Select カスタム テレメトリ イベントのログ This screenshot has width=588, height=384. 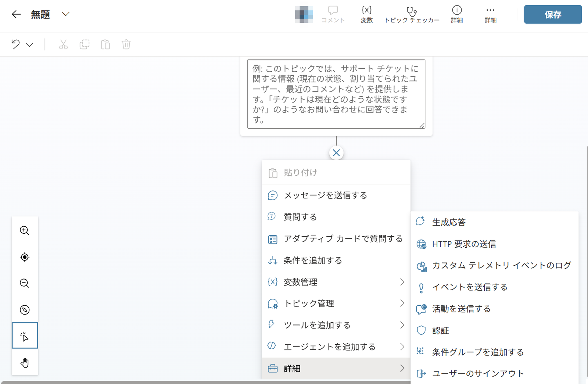coord(495,266)
